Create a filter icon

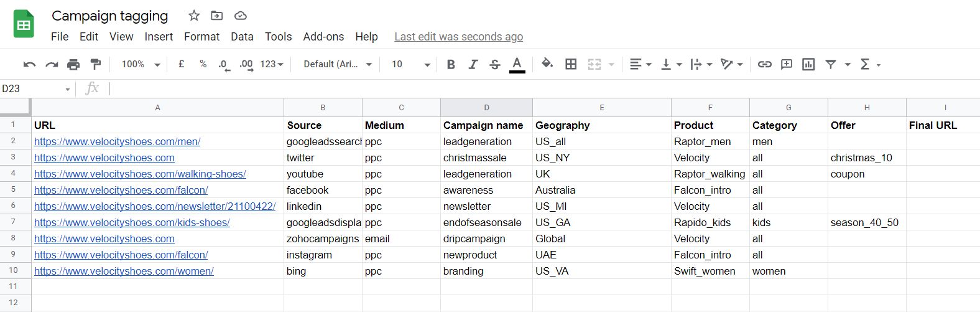pos(831,64)
